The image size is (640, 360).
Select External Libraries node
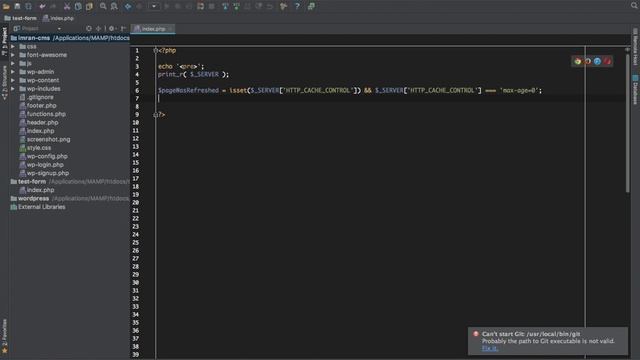click(x=38, y=207)
